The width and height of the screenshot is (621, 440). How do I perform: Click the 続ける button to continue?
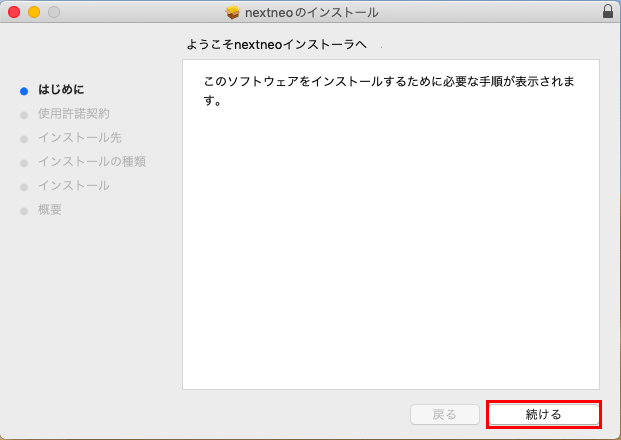coord(543,414)
